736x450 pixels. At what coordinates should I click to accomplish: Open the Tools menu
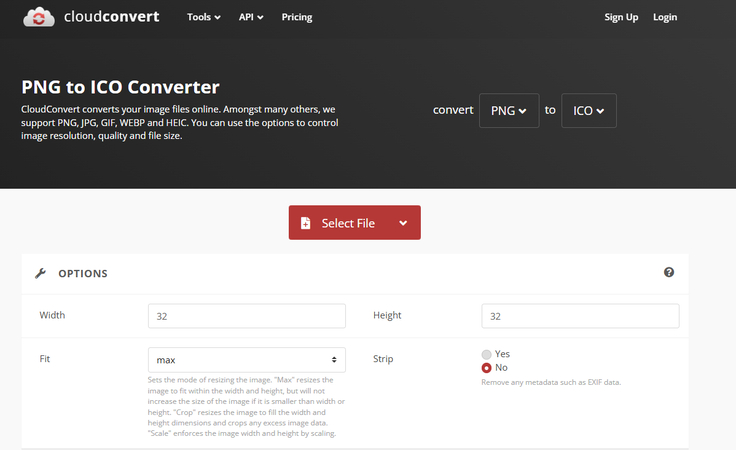click(x=204, y=17)
